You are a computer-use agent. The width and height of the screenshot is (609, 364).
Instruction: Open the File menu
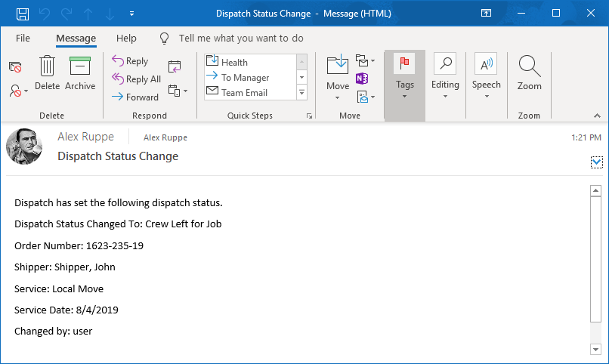(x=23, y=39)
